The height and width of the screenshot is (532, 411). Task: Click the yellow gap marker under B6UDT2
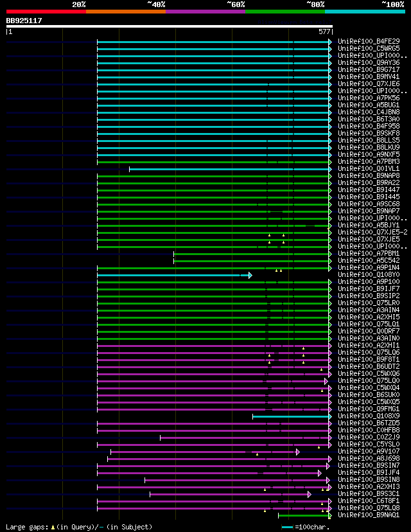(322, 369)
